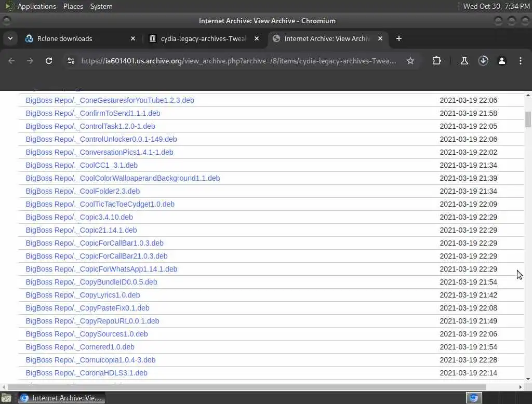
Task: Open Cornered1.0.deb link
Action: click(x=80, y=347)
